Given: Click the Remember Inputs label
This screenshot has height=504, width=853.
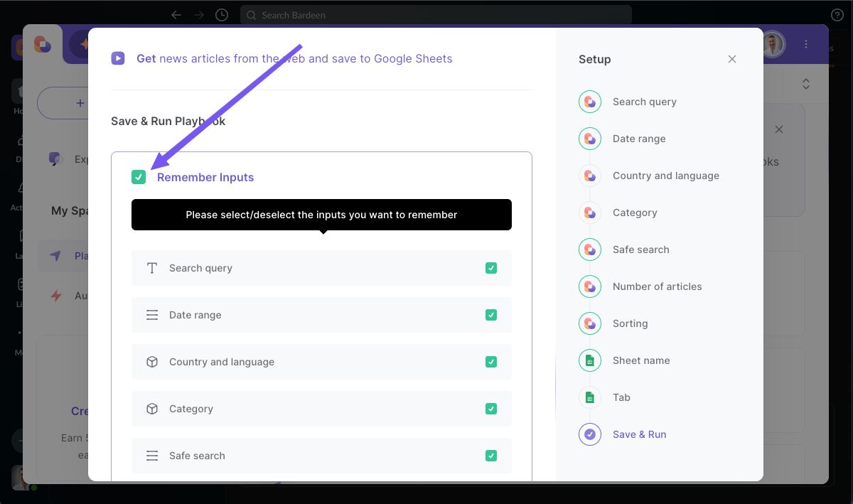Looking at the screenshot, I should click(205, 177).
